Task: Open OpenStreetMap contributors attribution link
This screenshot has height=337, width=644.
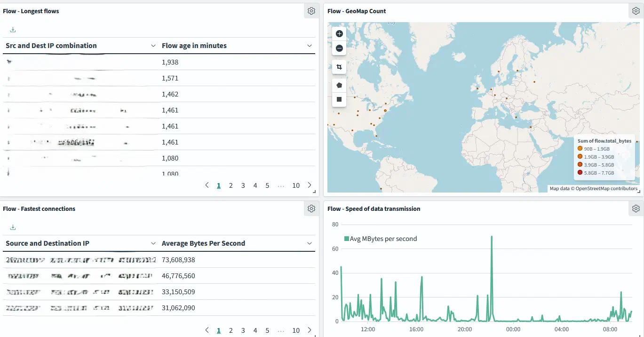Action: point(607,189)
